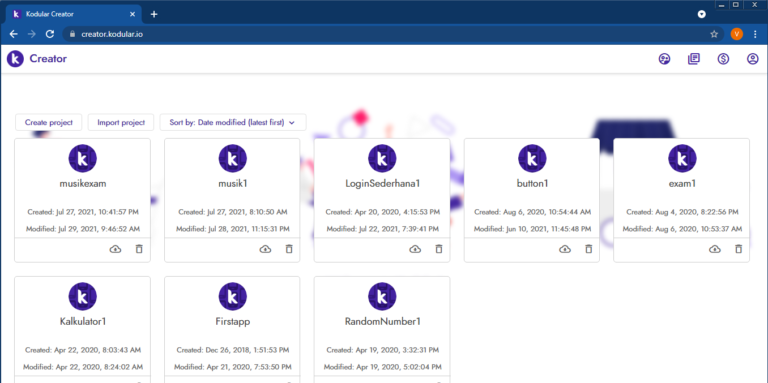Delete the musikexam project with trash icon
The height and width of the screenshot is (383, 768).
(139, 249)
